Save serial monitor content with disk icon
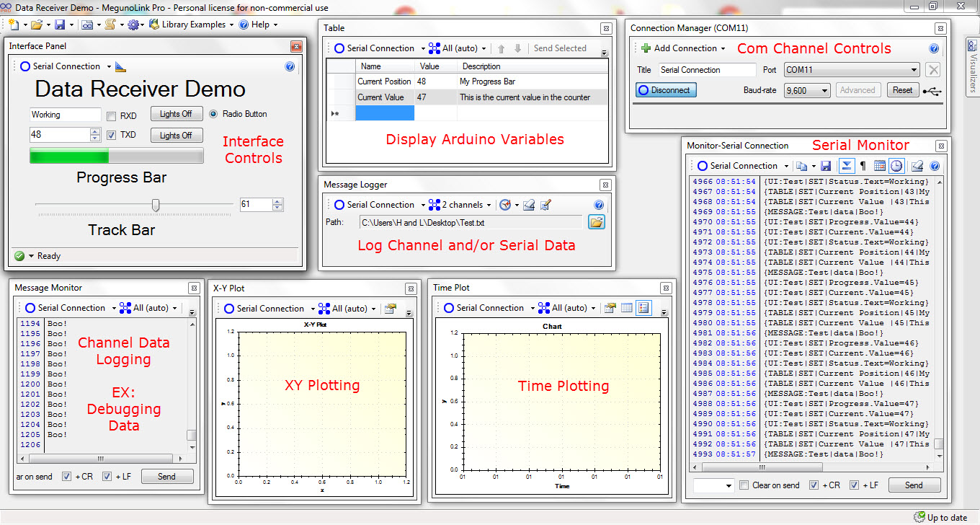The height and width of the screenshot is (525, 980). click(x=827, y=166)
